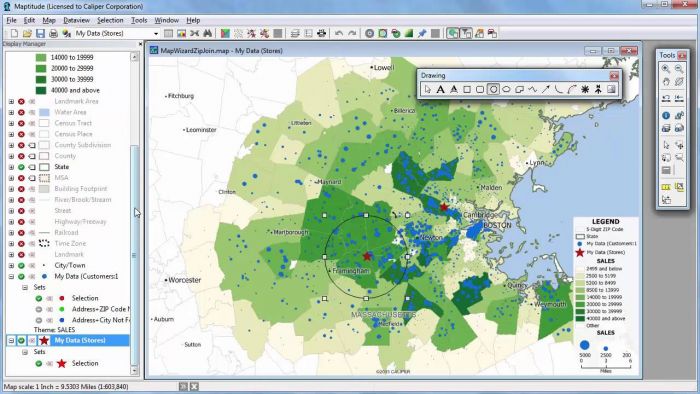The width and height of the screenshot is (700, 394).
Task: Click the Open file folder icon
Action: (27, 33)
